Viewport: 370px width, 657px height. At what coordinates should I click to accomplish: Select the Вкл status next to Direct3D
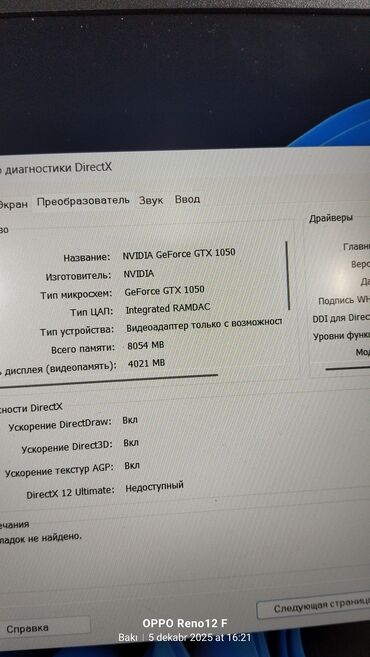(x=131, y=443)
